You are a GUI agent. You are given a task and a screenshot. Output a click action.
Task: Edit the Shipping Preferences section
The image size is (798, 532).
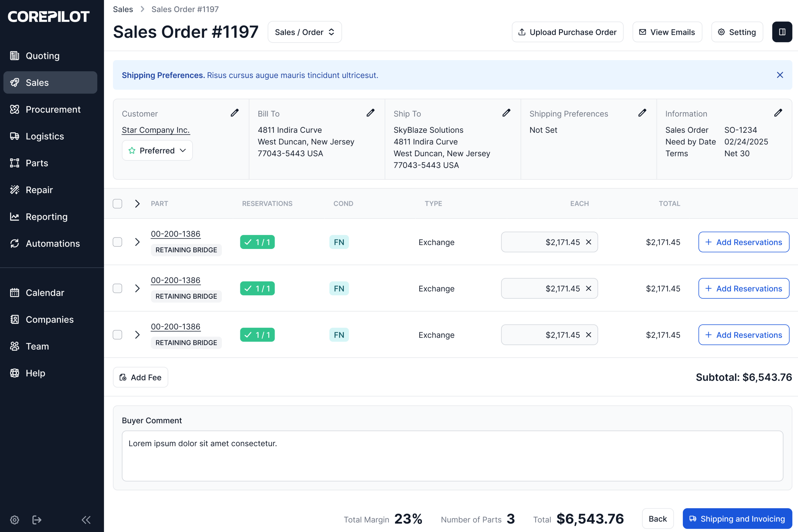click(642, 113)
